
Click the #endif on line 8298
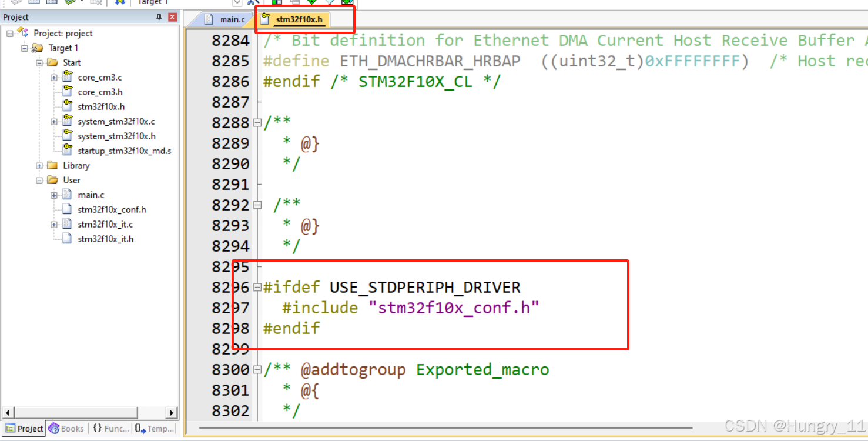coord(291,329)
